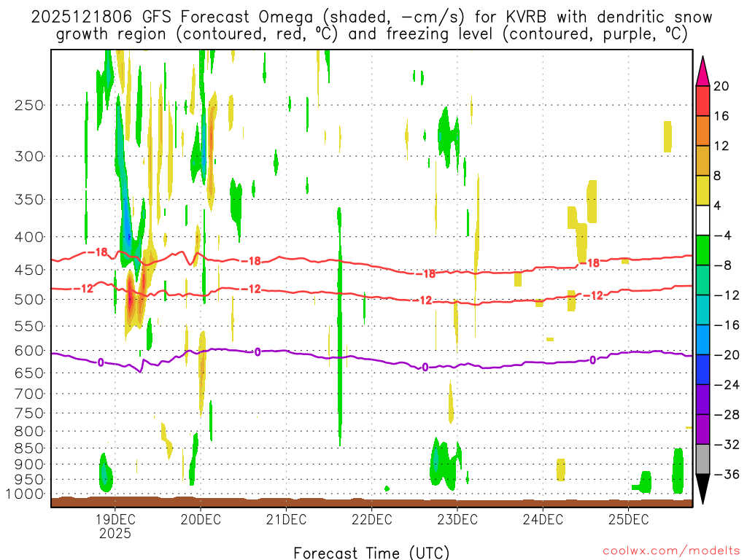Click the colorbar value label 20
Viewport: 747px width, 560px height.
721,86
